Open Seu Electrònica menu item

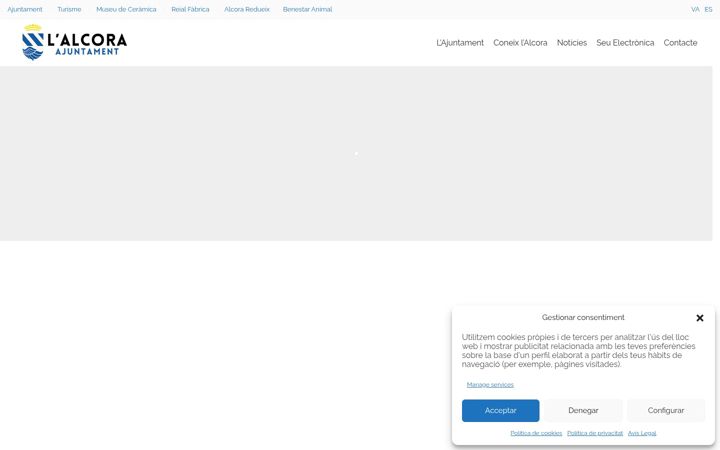click(x=625, y=43)
